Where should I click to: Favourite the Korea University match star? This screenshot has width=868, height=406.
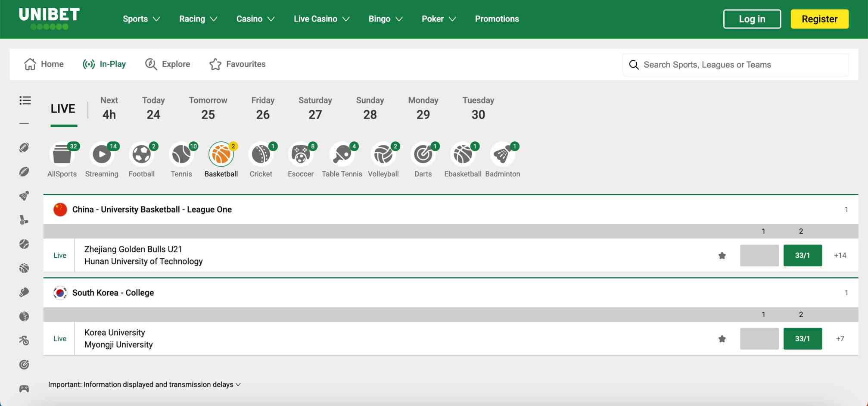[721, 339]
